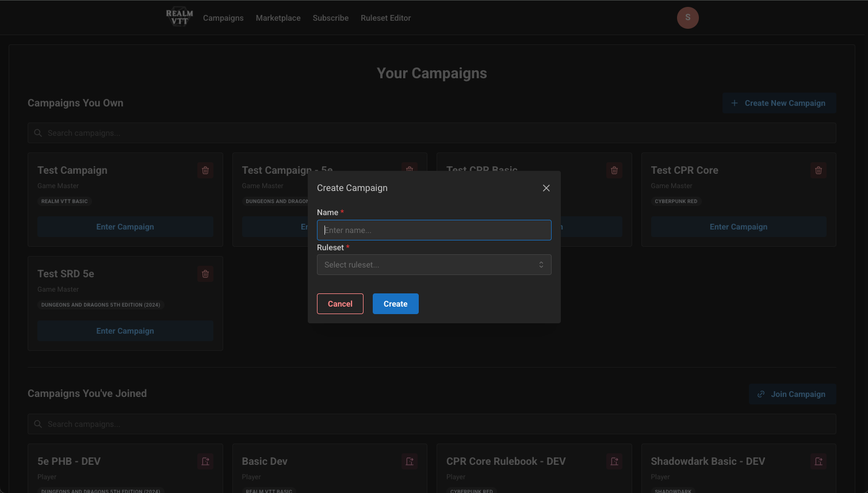The width and height of the screenshot is (868, 493).
Task: Click the Join Campaign button
Action: point(792,394)
